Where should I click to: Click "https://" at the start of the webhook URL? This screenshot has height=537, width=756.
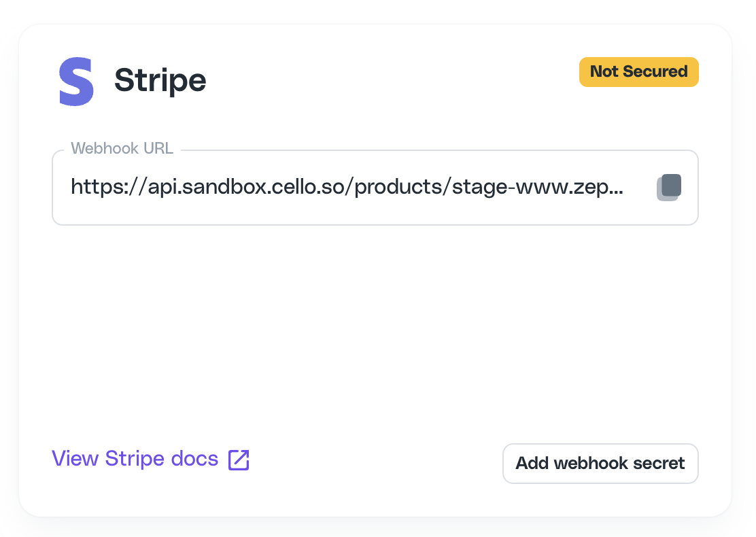click(107, 187)
